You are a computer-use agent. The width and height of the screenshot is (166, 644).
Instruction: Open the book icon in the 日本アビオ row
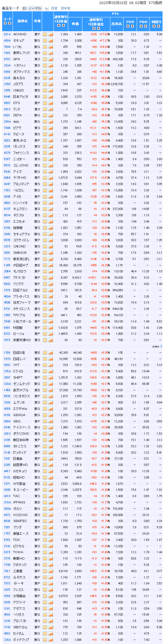pos(45,97)
